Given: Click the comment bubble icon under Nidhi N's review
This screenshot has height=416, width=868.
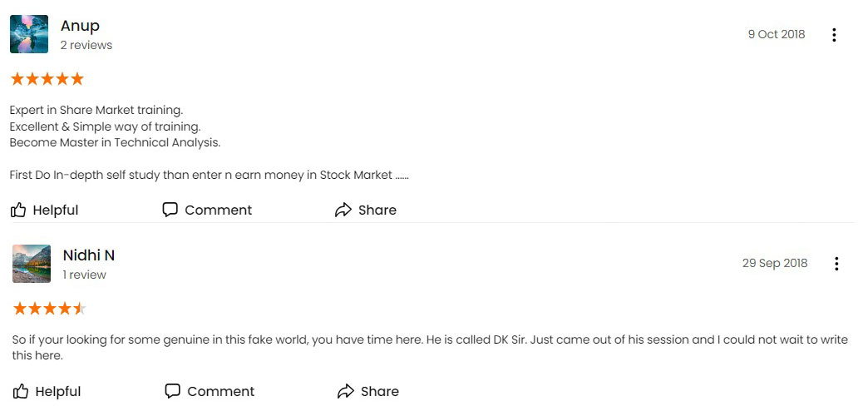Looking at the screenshot, I should click(x=173, y=391).
